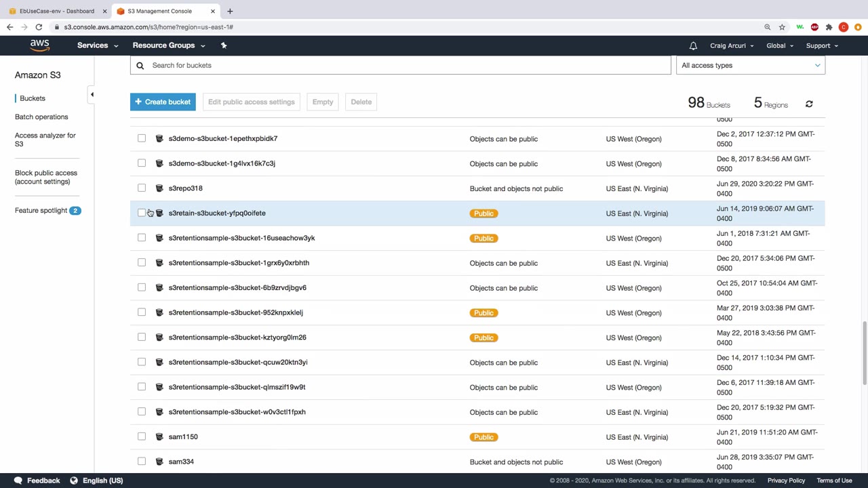Open the All access types dropdown

click(751, 65)
